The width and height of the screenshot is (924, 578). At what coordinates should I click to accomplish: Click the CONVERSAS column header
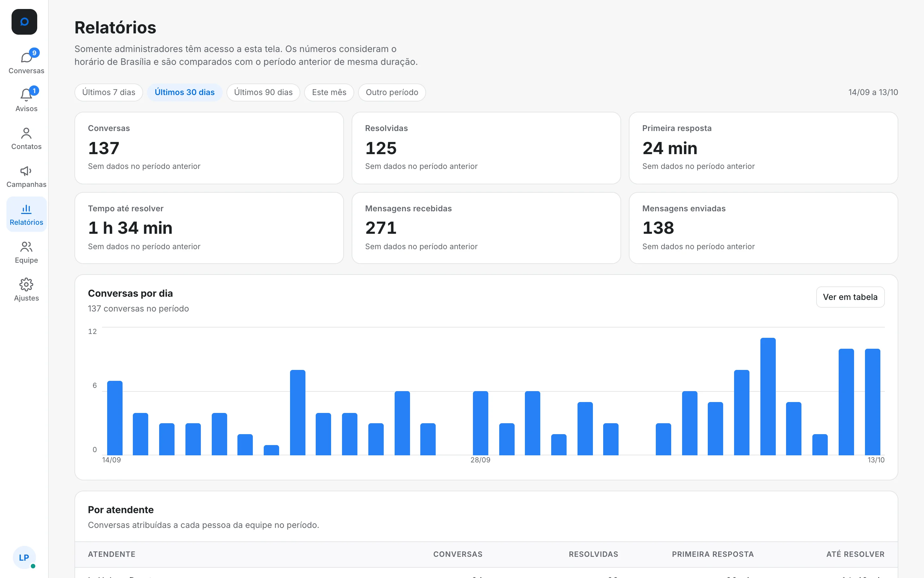pyautogui.click(x=458, y=554)
